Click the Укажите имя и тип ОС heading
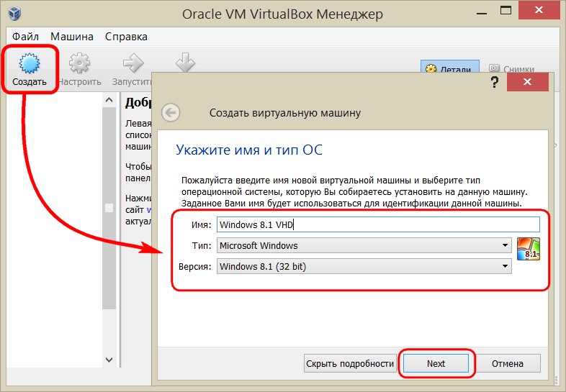This screenshot has width=566, height=392. pos(249,150)
